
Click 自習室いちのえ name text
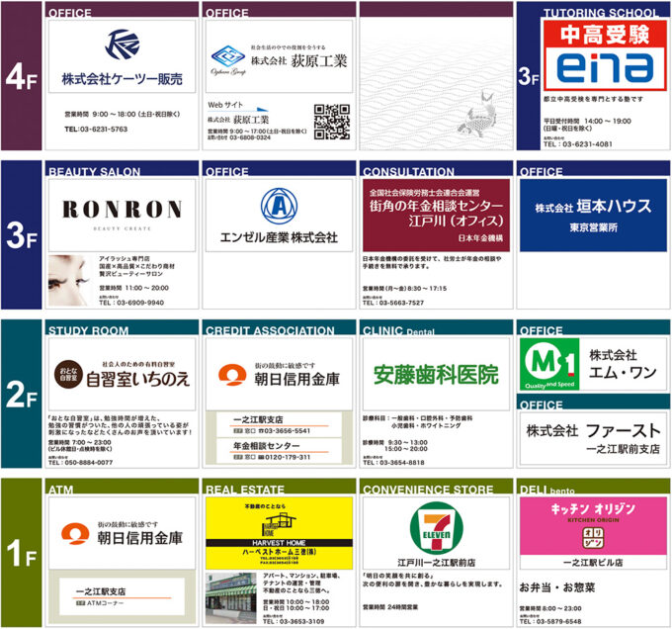click(137, 379)
